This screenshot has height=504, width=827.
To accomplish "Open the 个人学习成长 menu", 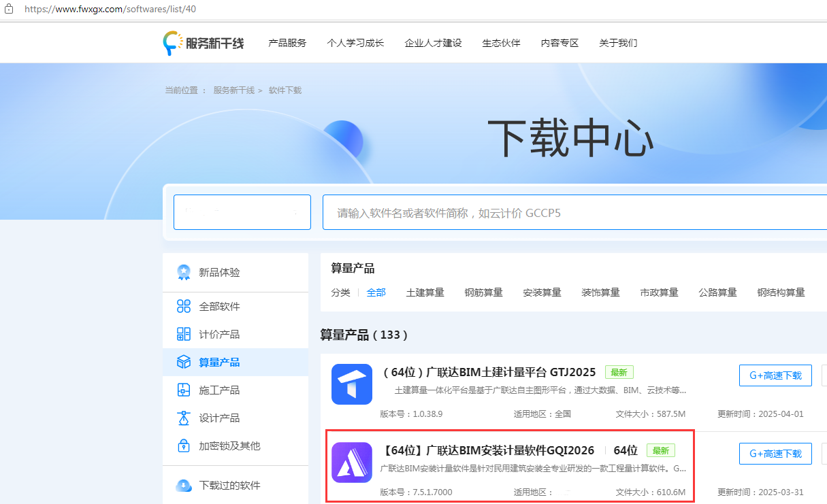I will pyautogui.click(x=355, y=43).
